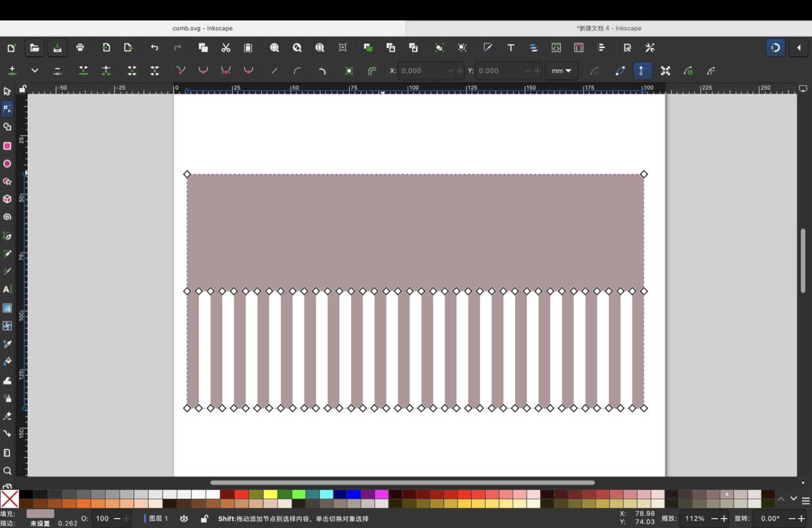The width and height of the screenshot is (812, 528).
Task: Pick the yellow palette swatch
Action: point(270,494)
